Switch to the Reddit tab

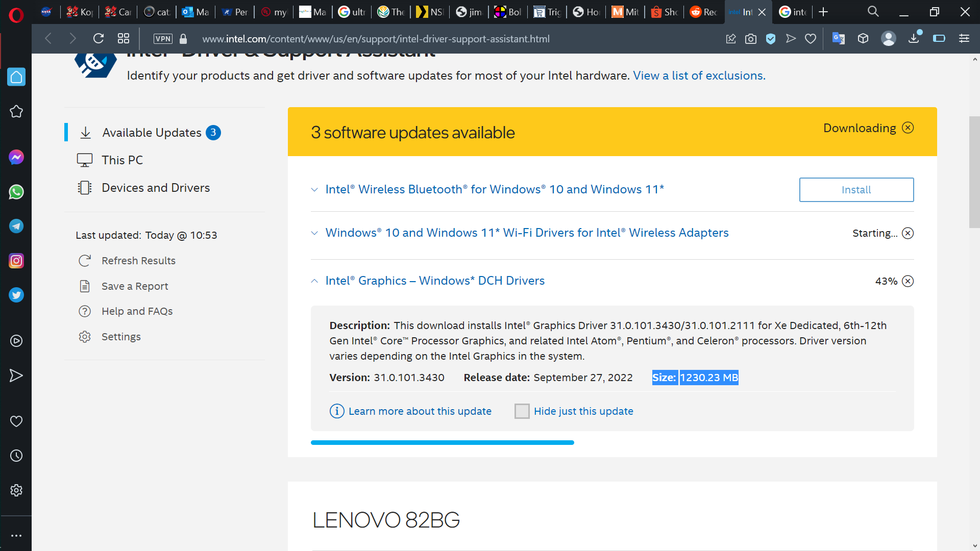click(703, 12)
